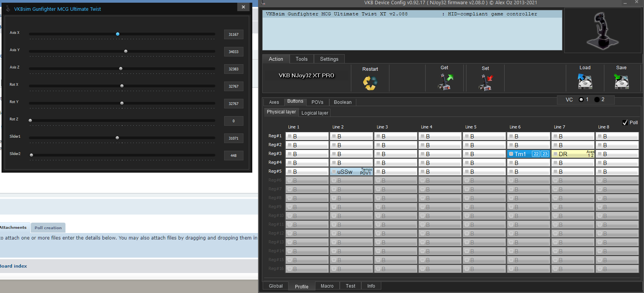Switch to the POVs tab

pos(317,102)
